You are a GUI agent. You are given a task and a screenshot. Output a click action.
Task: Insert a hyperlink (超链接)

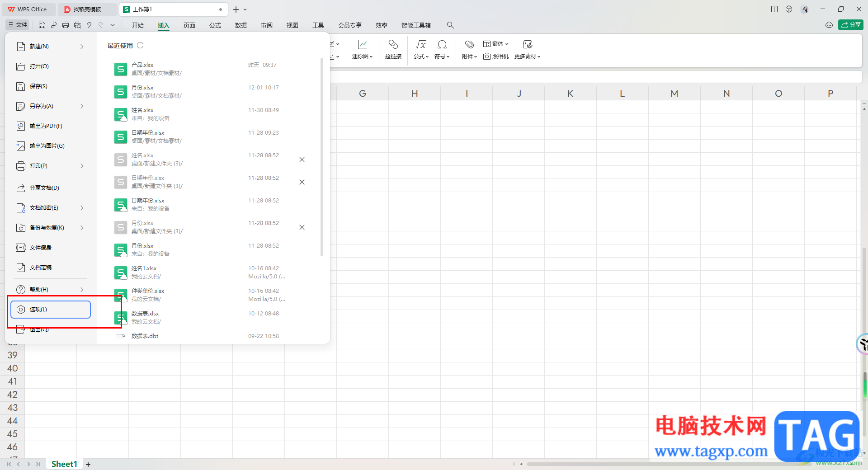pos(393,49)
